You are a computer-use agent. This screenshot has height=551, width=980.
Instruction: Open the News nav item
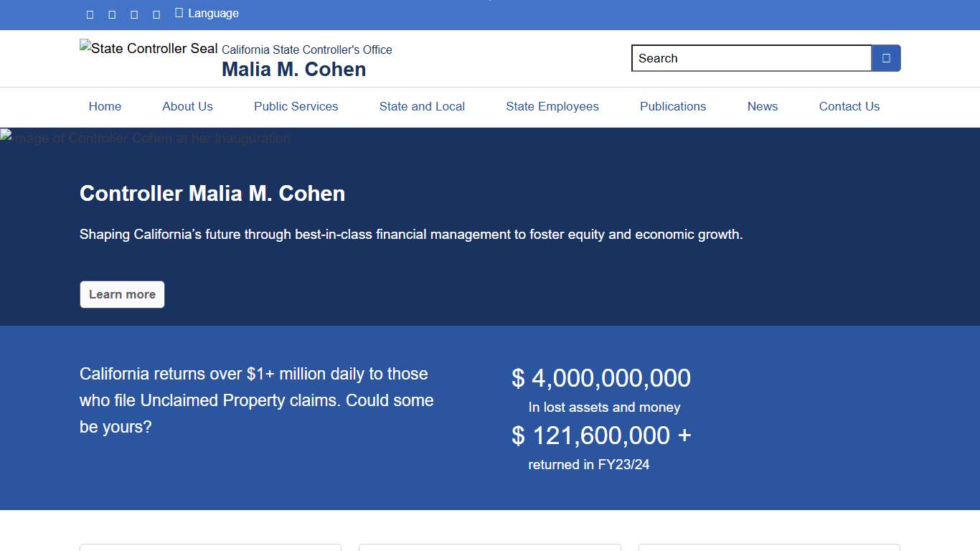click(762, 106)
